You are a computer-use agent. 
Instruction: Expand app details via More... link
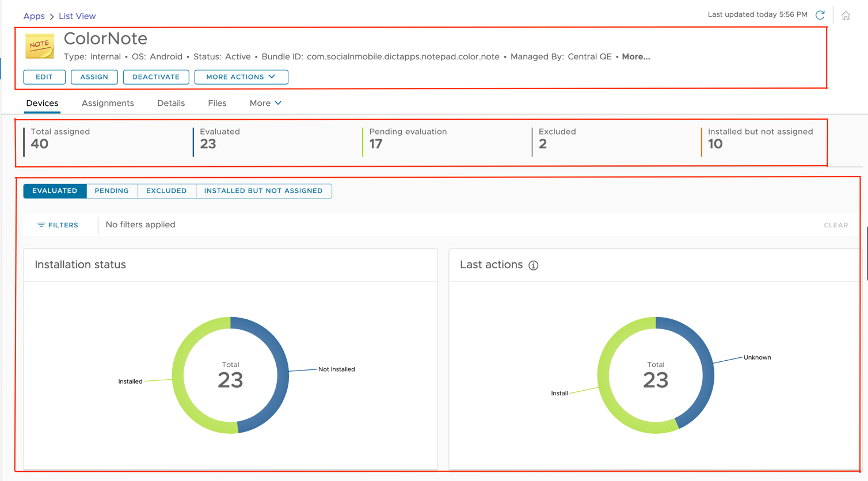[635, 57]
